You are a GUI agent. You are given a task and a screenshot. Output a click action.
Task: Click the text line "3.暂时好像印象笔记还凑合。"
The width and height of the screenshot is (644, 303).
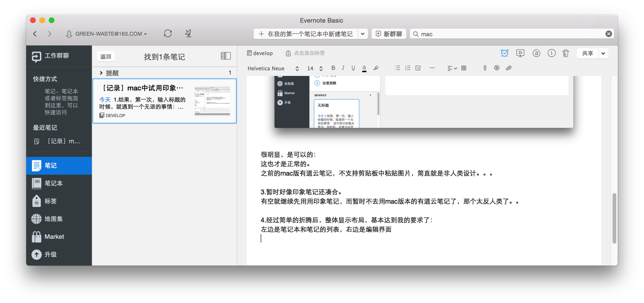(x=301, y=192)
